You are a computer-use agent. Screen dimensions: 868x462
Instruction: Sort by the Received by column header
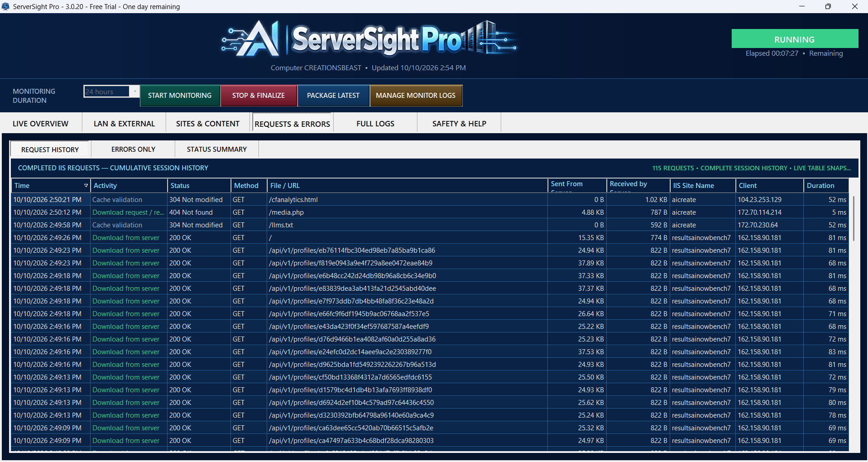638,186
